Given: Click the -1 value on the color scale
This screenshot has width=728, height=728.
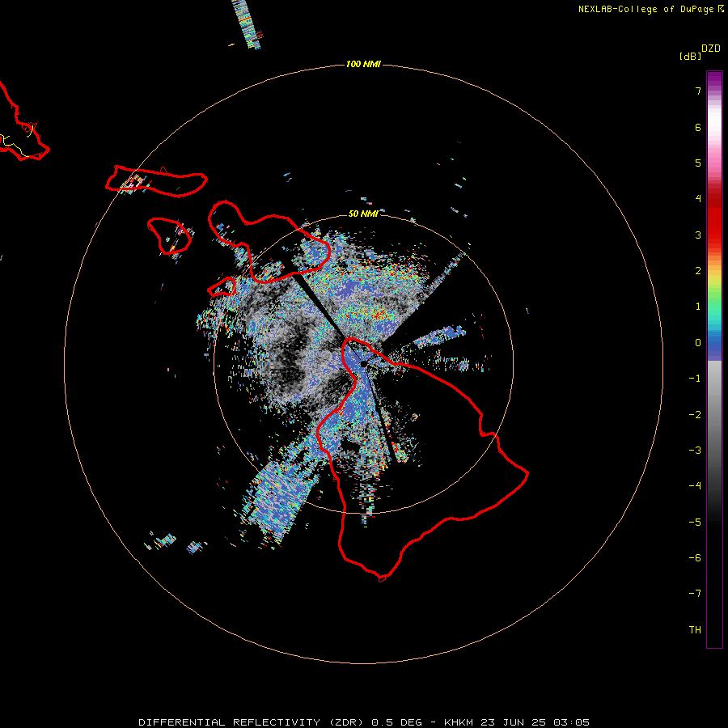Looking at the screenshot, I should coord(695,379).
